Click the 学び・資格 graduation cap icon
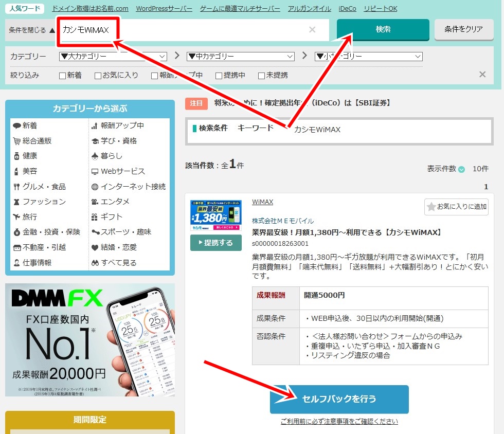The width and height of the screenshot is (504, 434). click(95, 141)
